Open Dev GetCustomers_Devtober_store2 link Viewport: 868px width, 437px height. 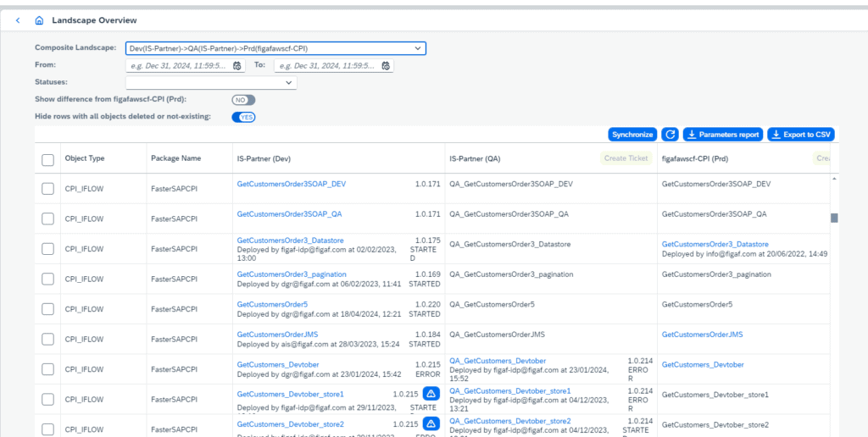coord(291,424)
